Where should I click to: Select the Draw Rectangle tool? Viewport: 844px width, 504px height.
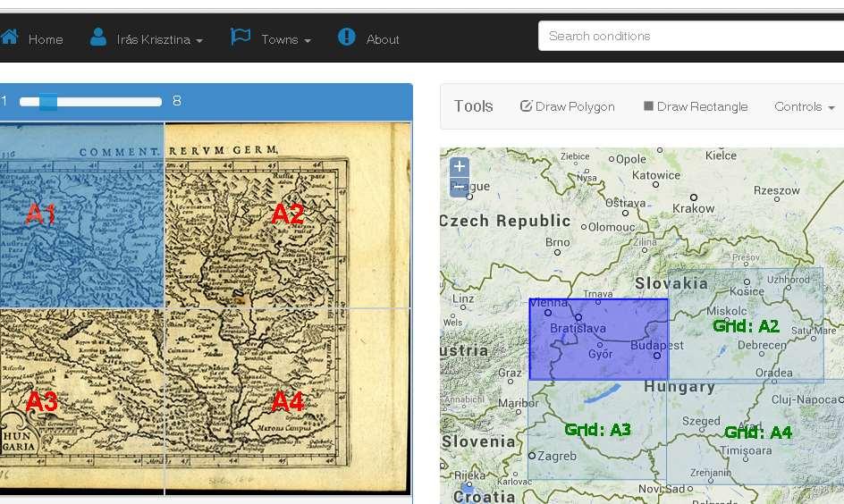click(x=696, y=106)
